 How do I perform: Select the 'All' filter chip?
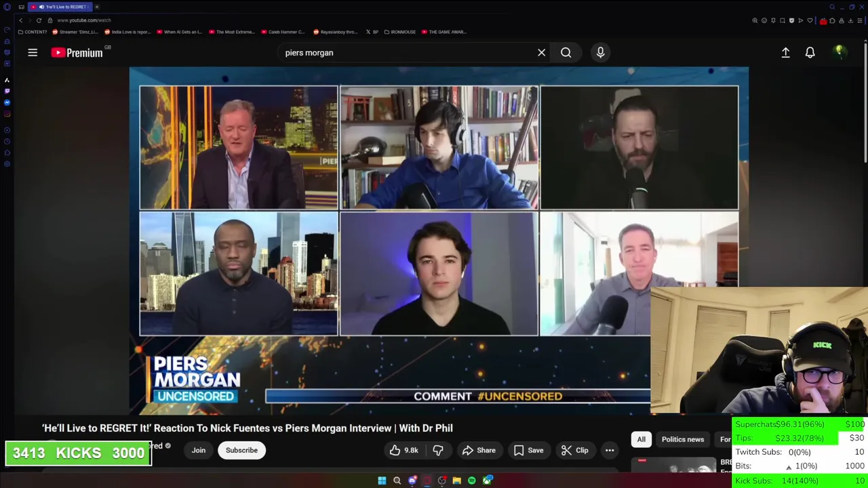click(641, 439)
